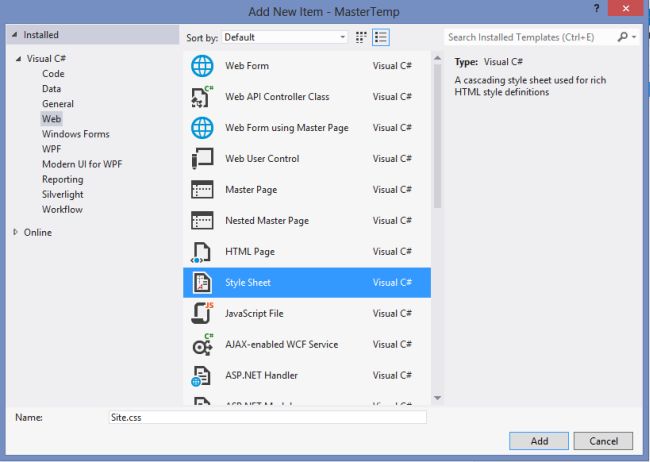Expand the Online node
650x462 pixels.
15,233
